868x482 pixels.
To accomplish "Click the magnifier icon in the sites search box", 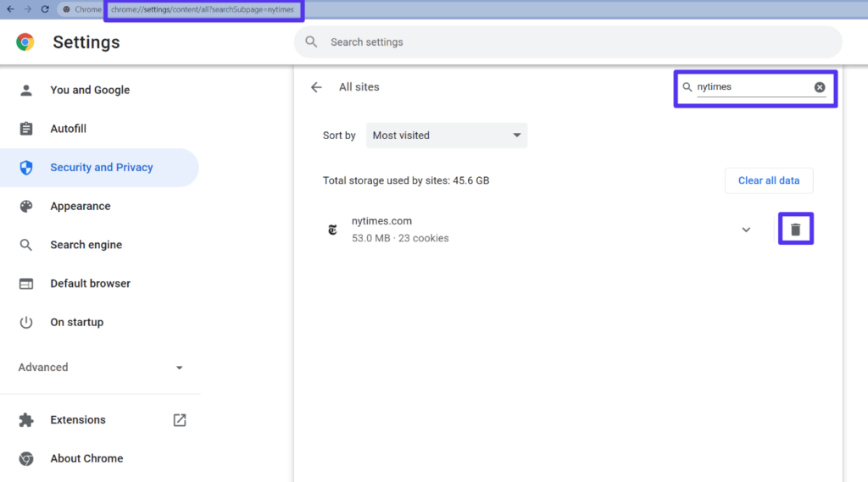I will (x=687, y=87).
